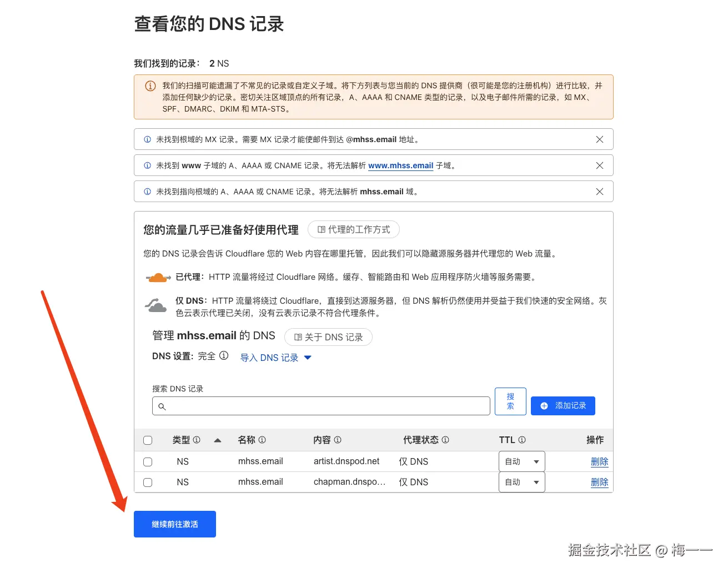Image resolution: width=728 pixels, height=573 pixels.
Task: Click info icon beside 内容 column header
Action: coord(338,440)
